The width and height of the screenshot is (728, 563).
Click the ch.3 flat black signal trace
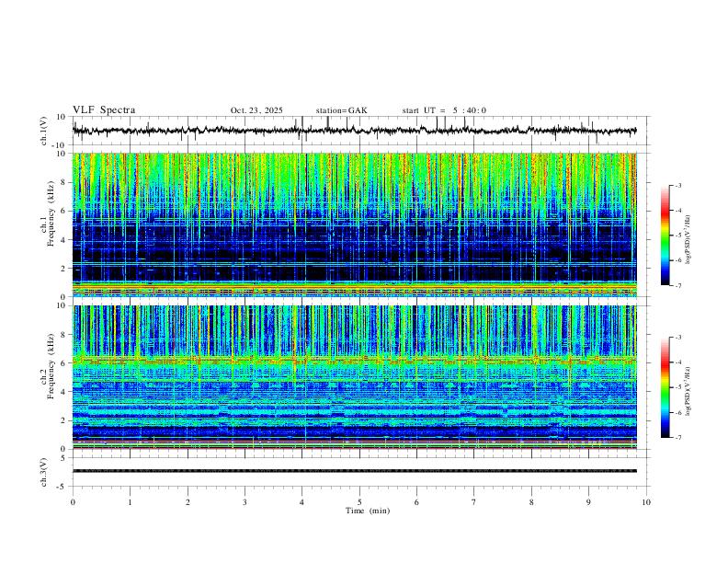[x=354, y=471]
